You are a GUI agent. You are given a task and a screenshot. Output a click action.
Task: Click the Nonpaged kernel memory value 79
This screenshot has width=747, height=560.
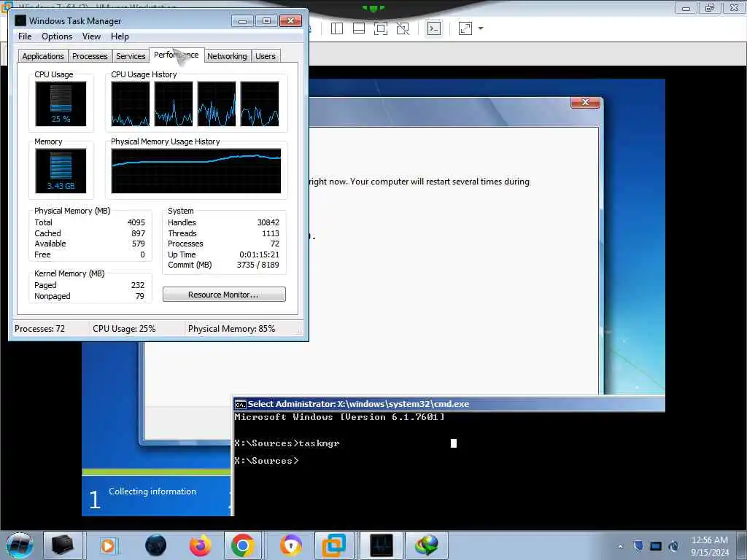pos(139,296)
